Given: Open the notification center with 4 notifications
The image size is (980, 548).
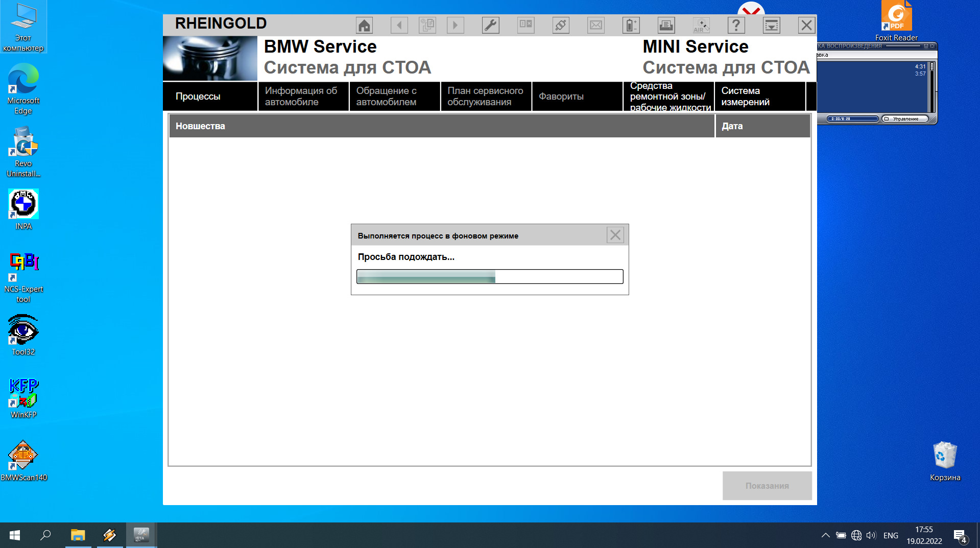Looking at the screenshot, I should coord(960,536).
